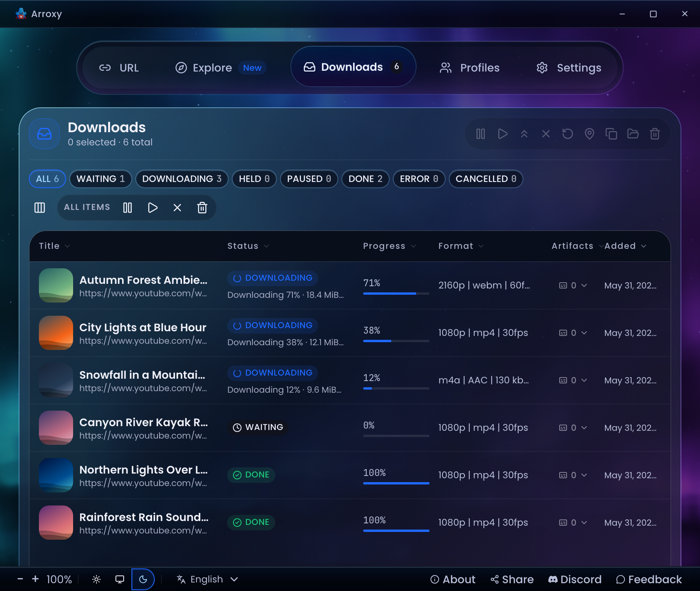This screenshot has height=591, width=700.
Task: Open folder icon in header toolbar
Action: [633, 134]
